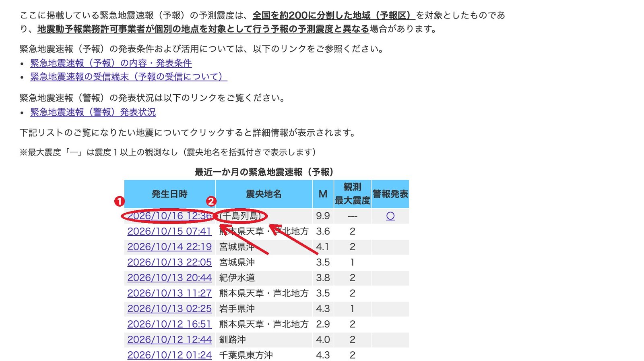Click the 震央地名 column header
Image resolution: width=644 pixels, height=361 pixels.
[x=264, y=194]
